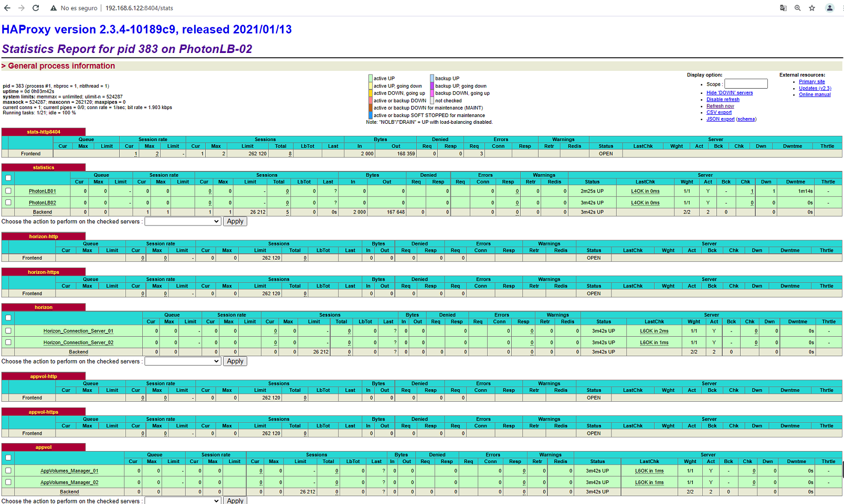Click Disable refresh link
This screenshot has height=504, width=844.
click(723, 99)
